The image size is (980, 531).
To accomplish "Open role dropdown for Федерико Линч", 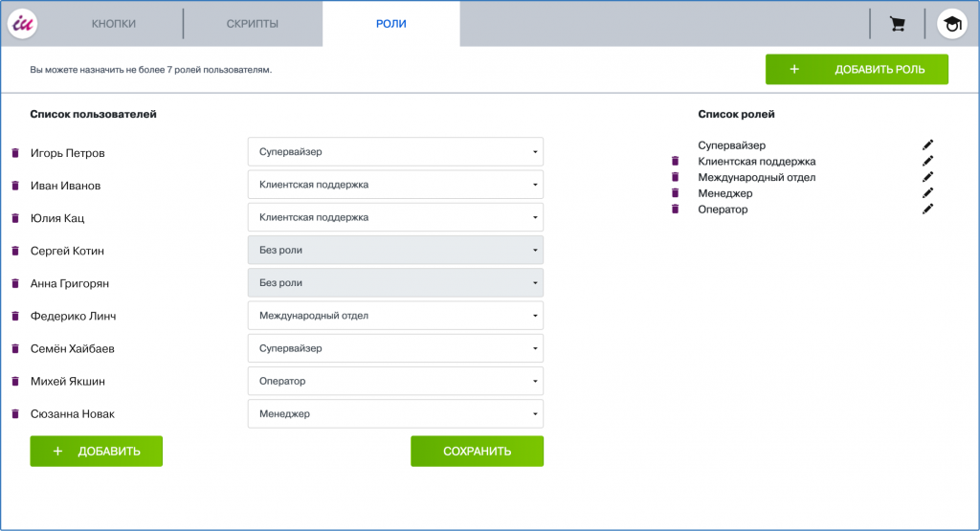I will 395,316.
